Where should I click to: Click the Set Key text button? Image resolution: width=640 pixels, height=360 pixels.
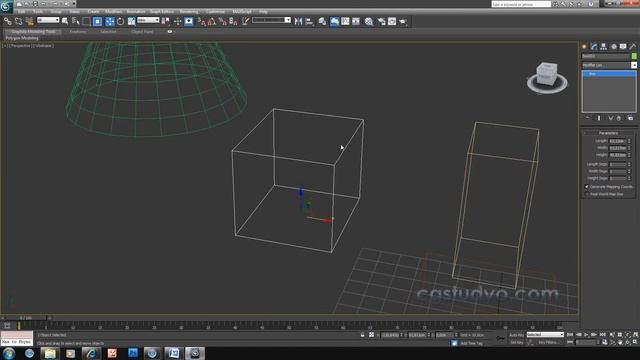click(517, 342)
